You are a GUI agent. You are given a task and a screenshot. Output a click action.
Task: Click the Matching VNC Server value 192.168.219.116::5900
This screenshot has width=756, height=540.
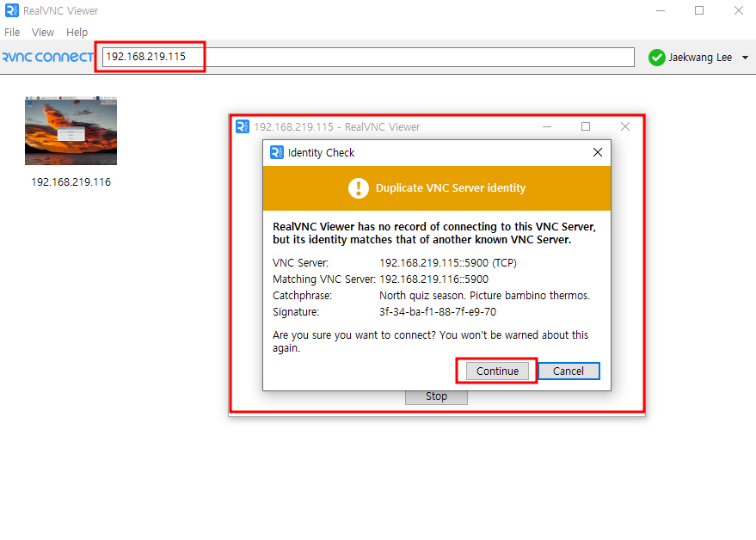[434, 279]
